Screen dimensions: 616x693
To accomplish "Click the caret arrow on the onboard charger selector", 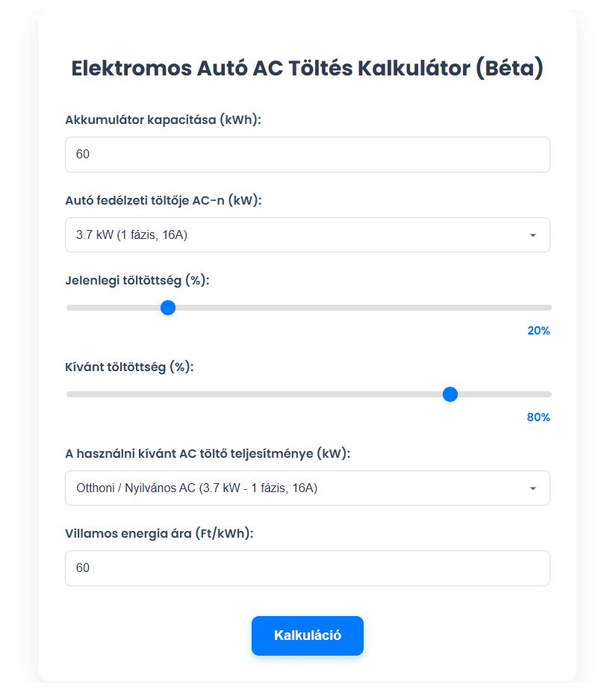I will [x=532, y=234].
